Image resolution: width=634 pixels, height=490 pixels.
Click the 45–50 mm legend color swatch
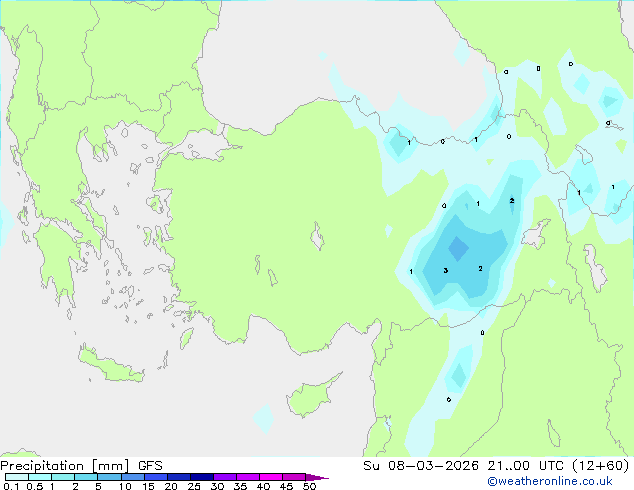tap(294, 477)
